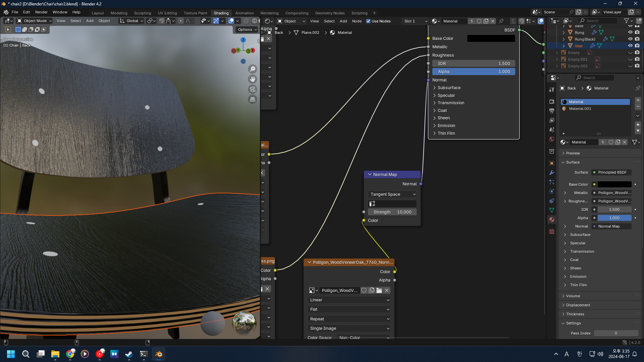This screenshot has height=362, width=644.
Task: Open Repeat extension dropdown
Action: click(349, 319)
